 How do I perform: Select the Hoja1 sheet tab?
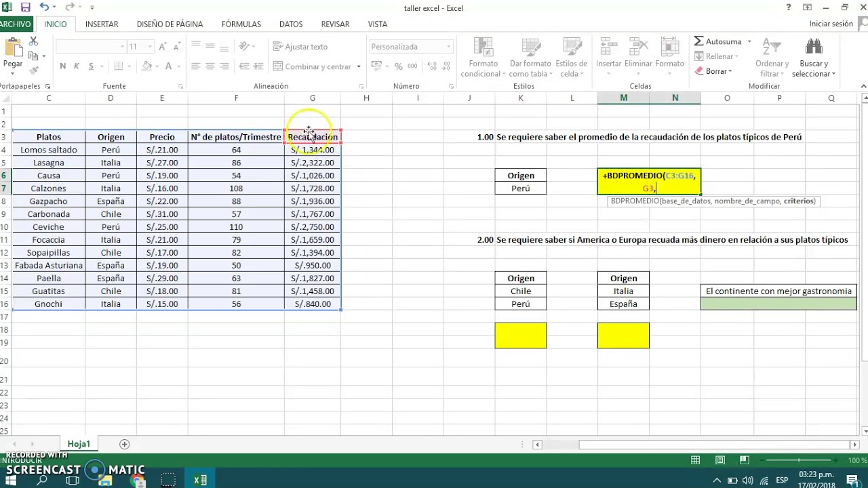point(79,444)
